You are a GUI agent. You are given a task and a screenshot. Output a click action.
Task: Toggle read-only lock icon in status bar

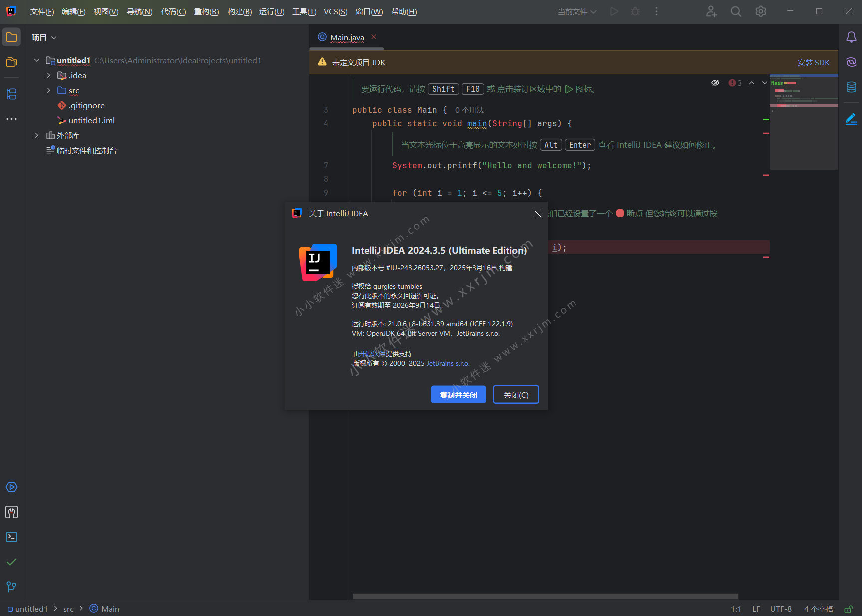[848, 609]
